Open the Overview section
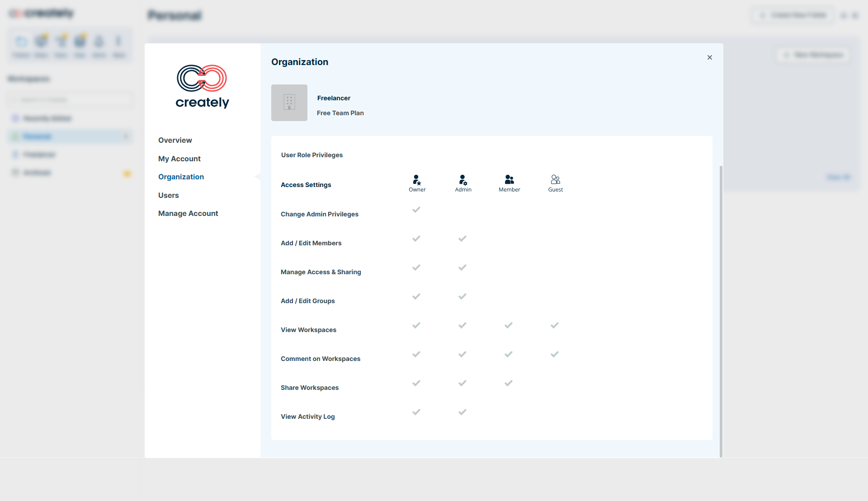868x501 pixels. pyautogui.click(x=175, y=140)
